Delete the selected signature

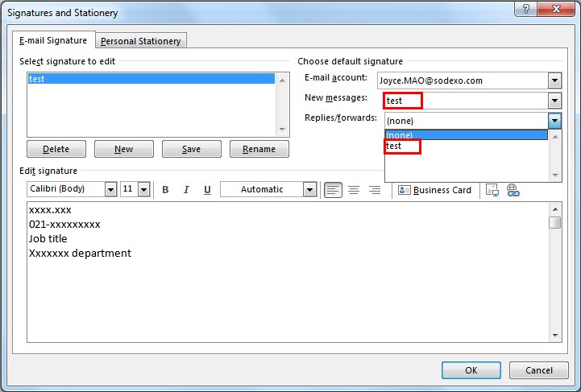pyautogui.click(x=56, y=149)
